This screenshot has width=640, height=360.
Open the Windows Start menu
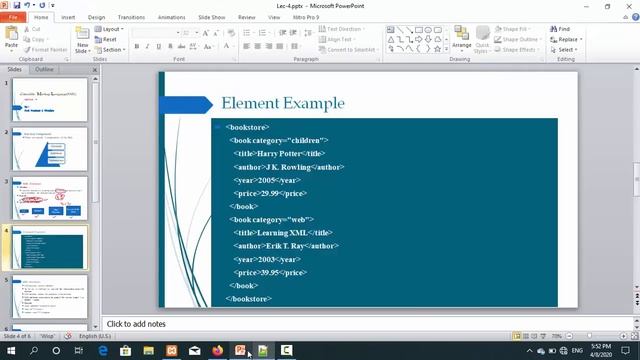coord(11,351)
